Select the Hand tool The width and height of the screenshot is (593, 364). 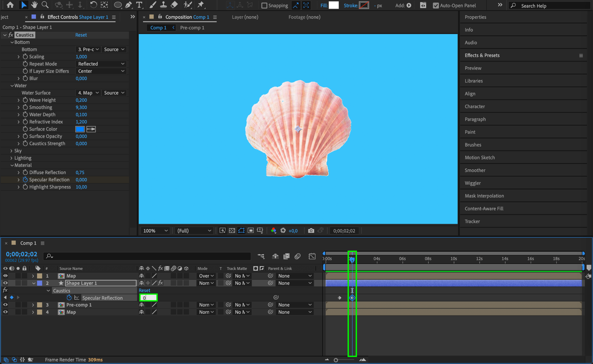[x=34, y=5]
